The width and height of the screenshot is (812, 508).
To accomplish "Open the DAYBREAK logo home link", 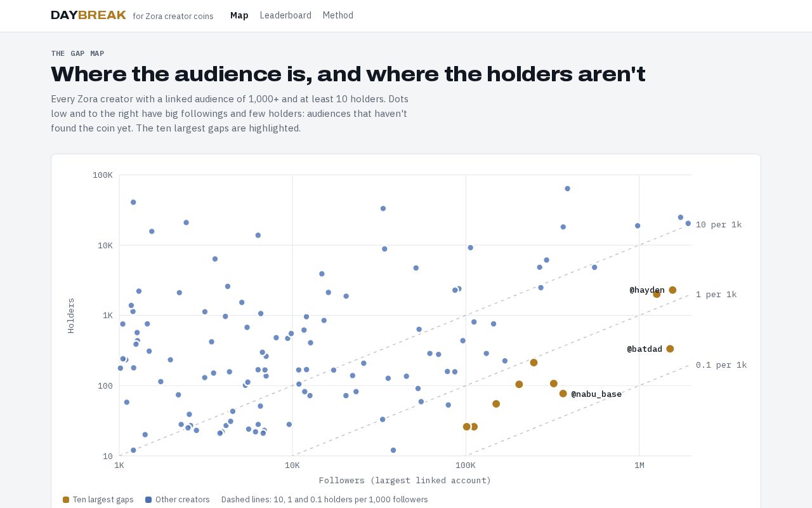I will (x=88, y=15).
